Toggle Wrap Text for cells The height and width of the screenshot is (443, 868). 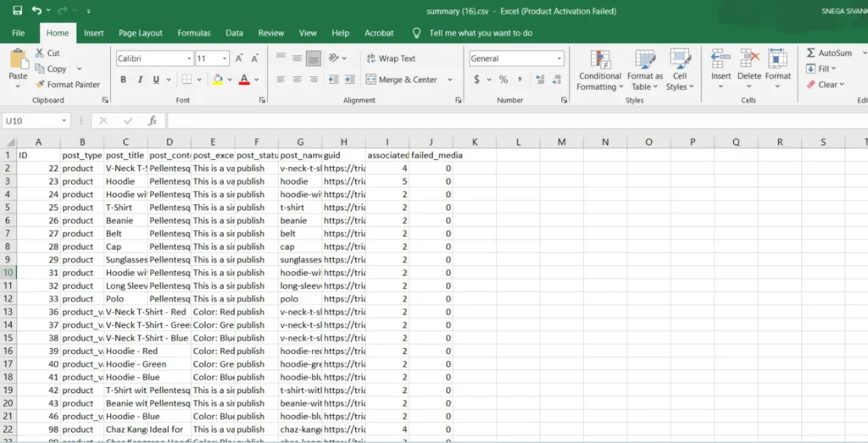[391, 58]
